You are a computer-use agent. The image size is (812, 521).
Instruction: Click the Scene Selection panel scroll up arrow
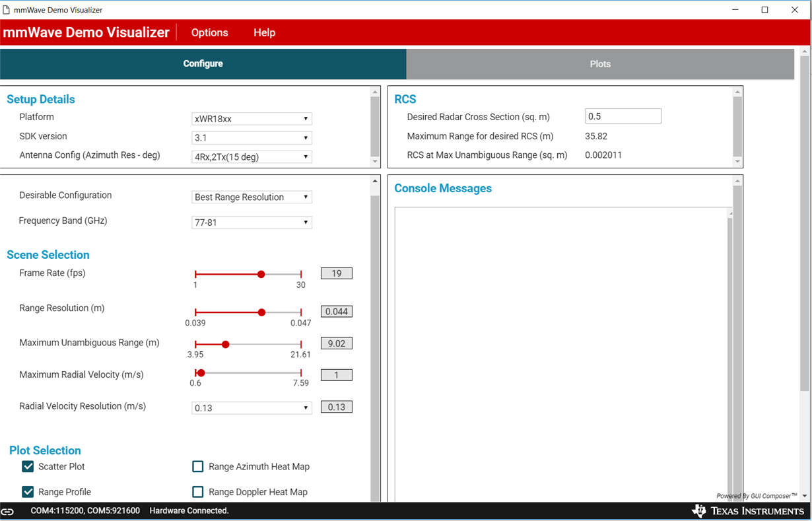coord(376,181)
